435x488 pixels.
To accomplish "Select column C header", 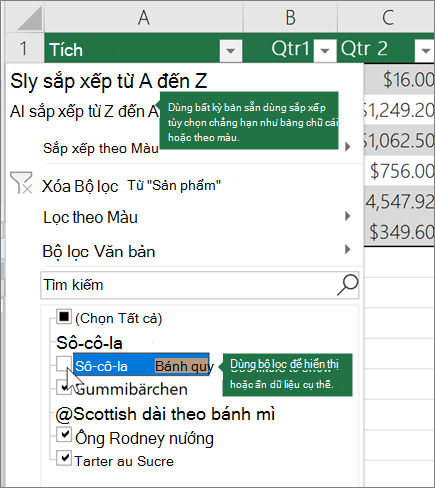I will pos(387,17).
